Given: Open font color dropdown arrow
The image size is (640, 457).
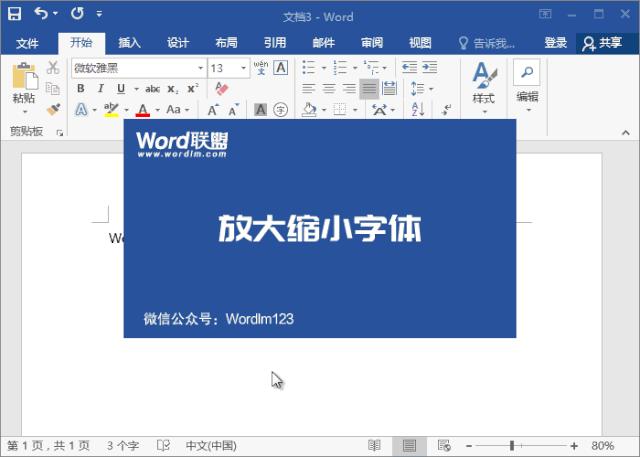Looking at the screenshot, I should 158,110.
